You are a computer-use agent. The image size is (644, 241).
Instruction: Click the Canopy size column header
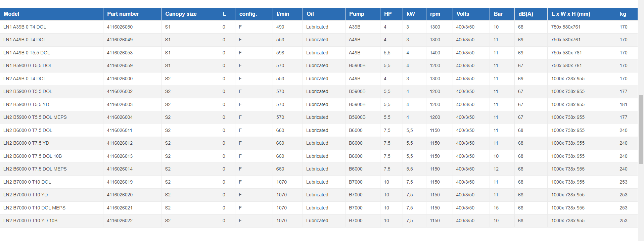click(x=181, y=14)
